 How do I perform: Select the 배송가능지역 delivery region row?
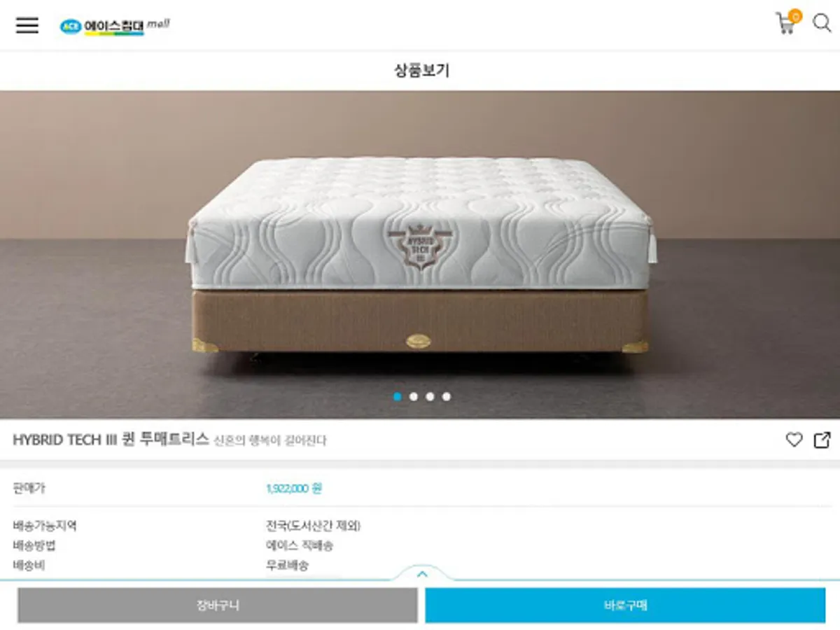tap(420, 526)
